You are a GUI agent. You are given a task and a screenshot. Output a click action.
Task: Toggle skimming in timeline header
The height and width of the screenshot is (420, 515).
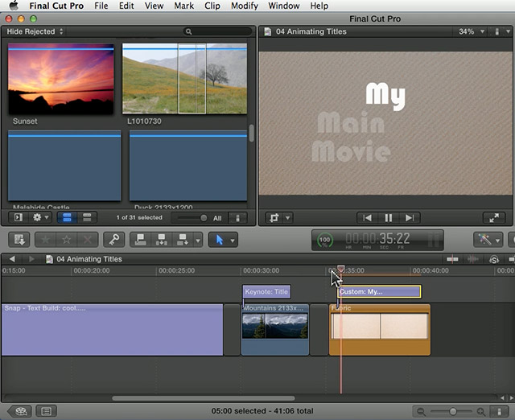[x=452, y=259]
